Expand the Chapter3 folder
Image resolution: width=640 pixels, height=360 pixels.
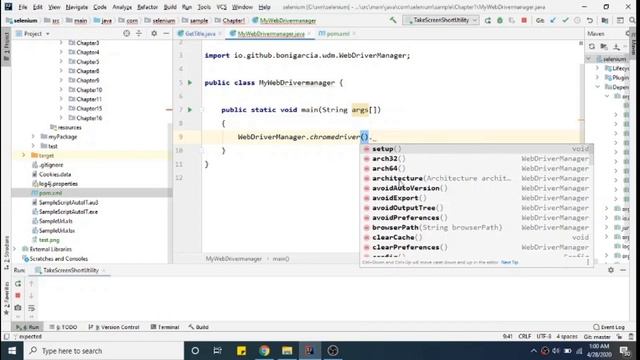click(x=61, y=42)
